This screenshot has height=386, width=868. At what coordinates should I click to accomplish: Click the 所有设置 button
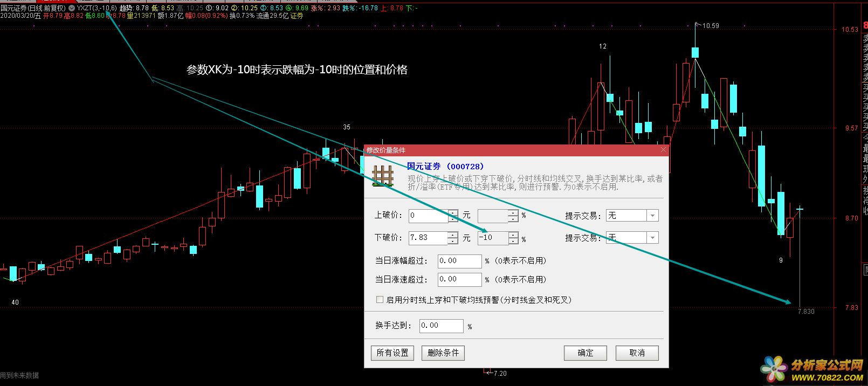(392, 353)
